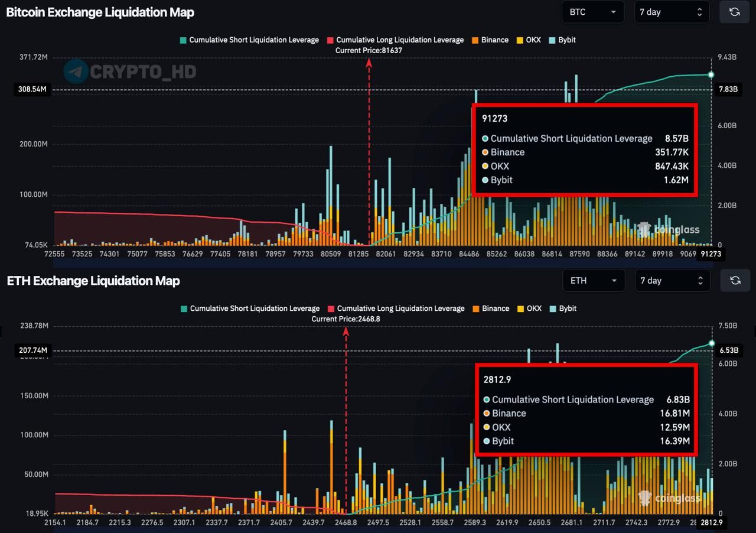Image resolution: width=756 pixels, height=533 pixels.
Task: Click the 7.83B right axis marker
Action: (x=728, y=90)
